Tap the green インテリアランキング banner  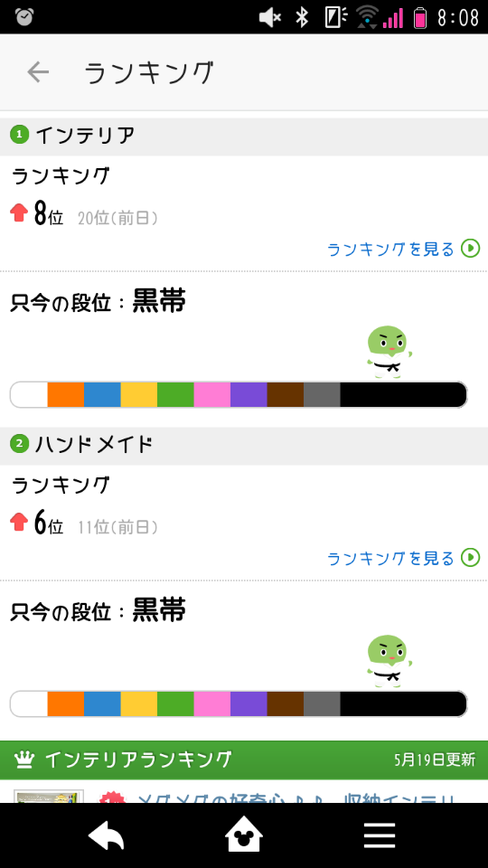tap(244, 760)
